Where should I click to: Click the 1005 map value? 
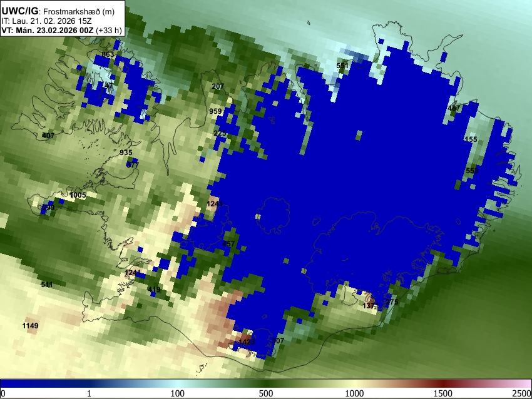pyautogui.click(x=78, y=195)
